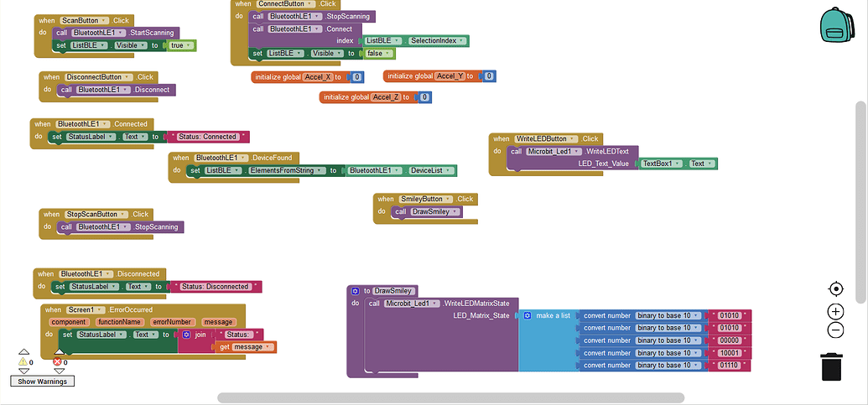Image resolution: width=868 pixels, height=405 pixels.
Task: Click the yellow warning triangle icon
Action: 23,362
